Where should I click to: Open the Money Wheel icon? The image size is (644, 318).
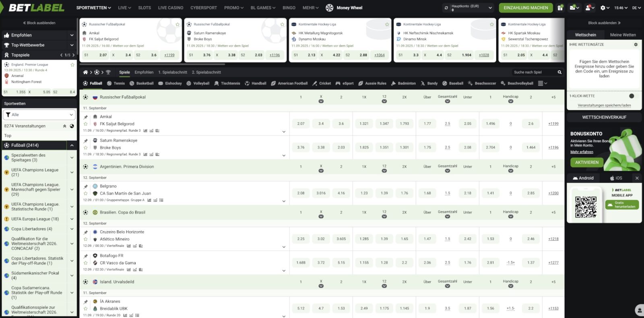(x=329, y=8)
